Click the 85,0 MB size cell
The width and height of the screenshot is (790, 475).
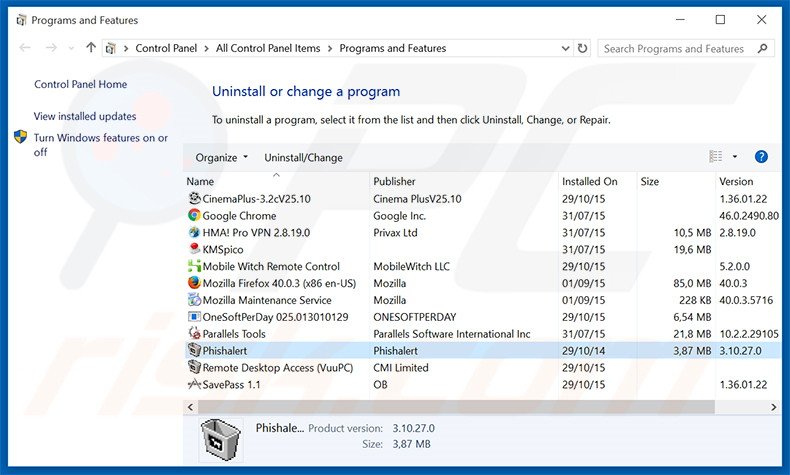tap(692, 283)
